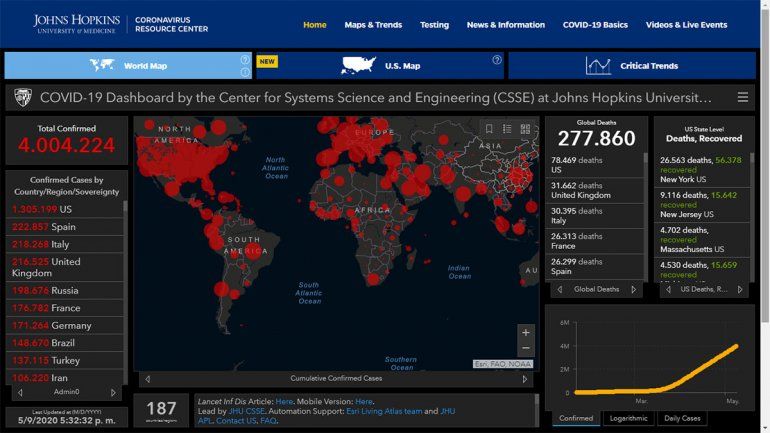Open the Critical Trends tab
The height and width of the screenshot is (433, 770).
(631, 66)
